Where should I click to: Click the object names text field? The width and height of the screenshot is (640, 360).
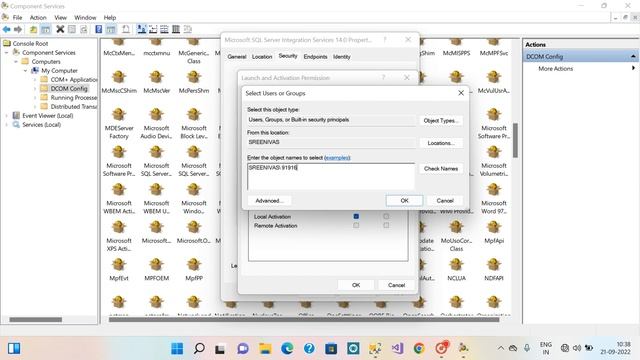(x=331, y=176)
